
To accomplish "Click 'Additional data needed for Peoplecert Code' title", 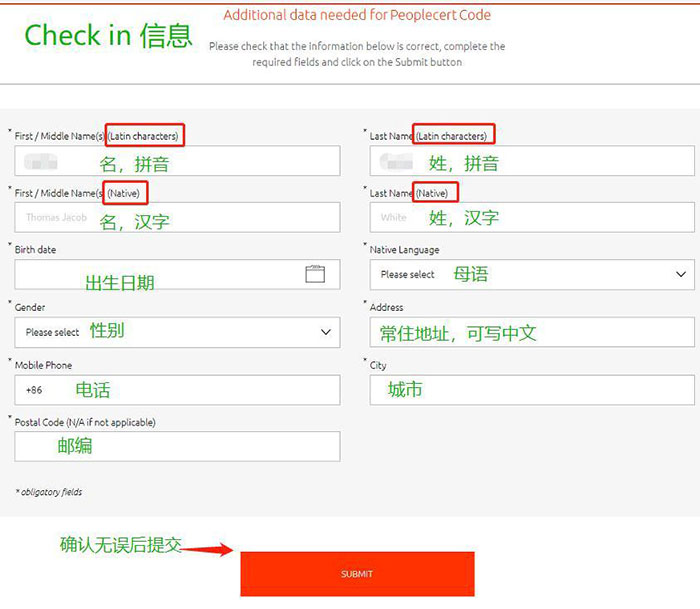I will click(356, 15).
